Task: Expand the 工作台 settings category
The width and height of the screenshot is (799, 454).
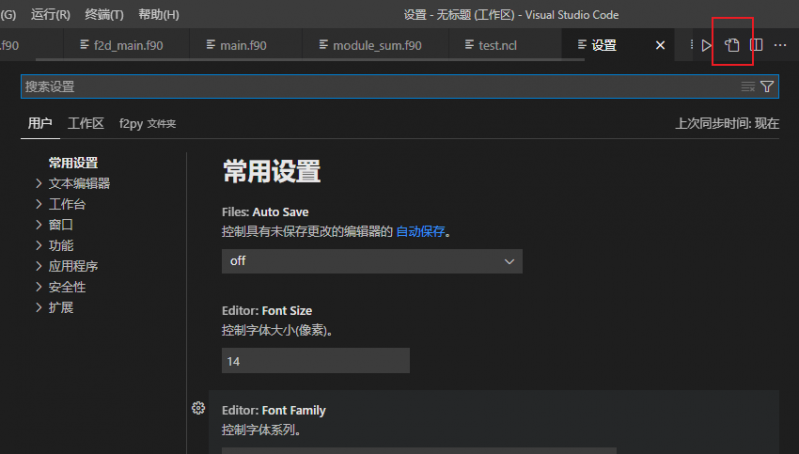Action: point(66,204)
